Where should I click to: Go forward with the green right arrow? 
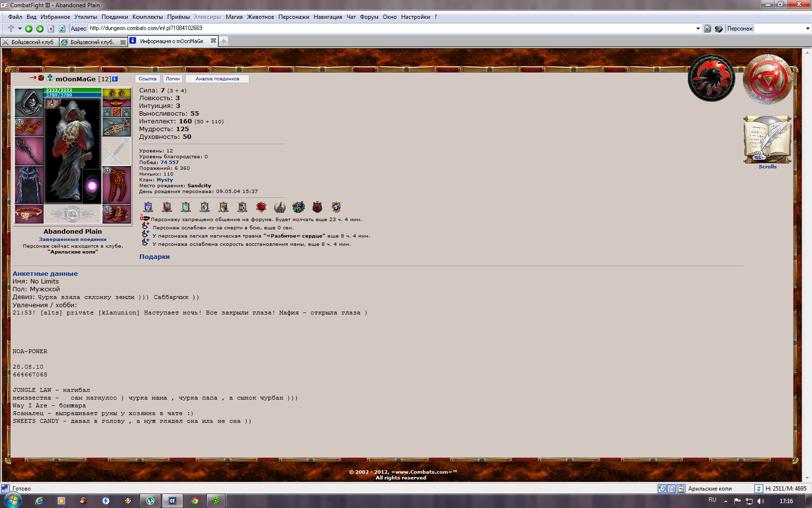pyautogui.click(x=40, y=29)
